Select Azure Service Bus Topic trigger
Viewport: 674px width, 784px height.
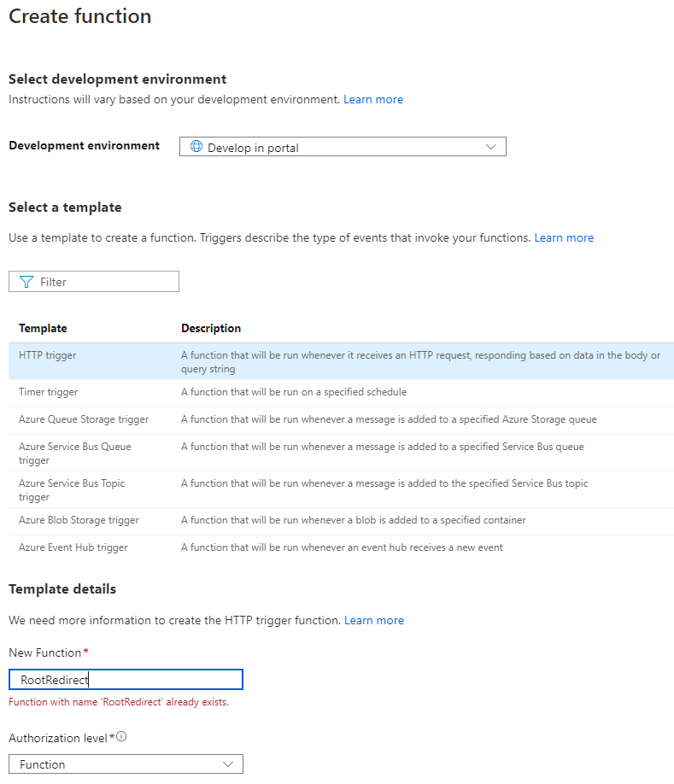[x=72, y=489]
